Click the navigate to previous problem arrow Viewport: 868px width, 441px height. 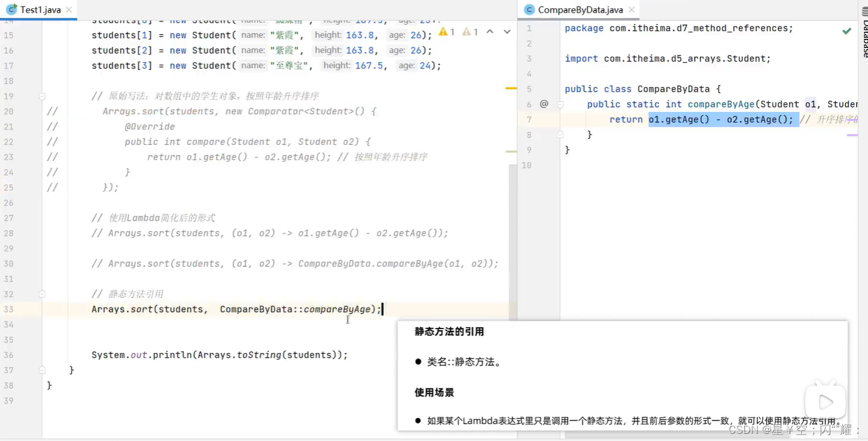pos(489,32)
